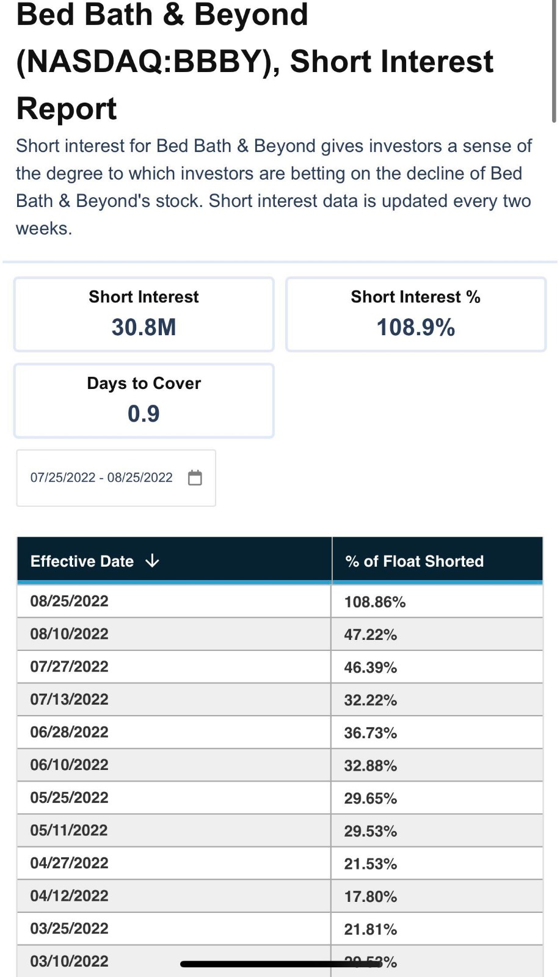Click the page scrollbar at right edge
The height and width of the screenshot is (977, 560).
(x=554, y=61)
